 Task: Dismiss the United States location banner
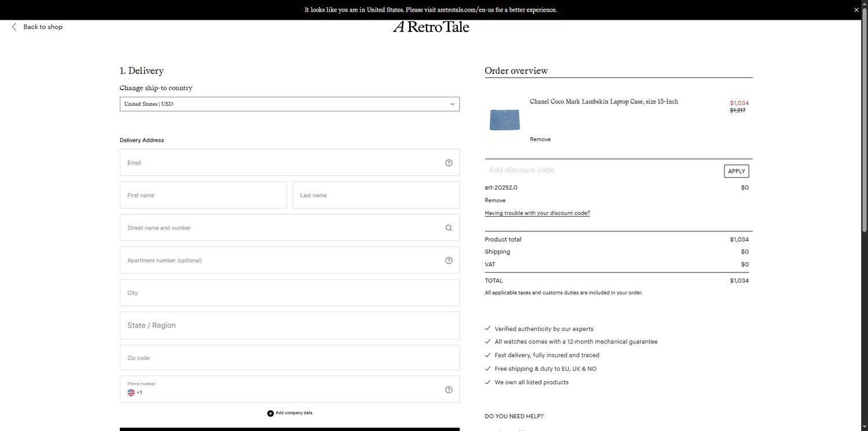(856, 10)
